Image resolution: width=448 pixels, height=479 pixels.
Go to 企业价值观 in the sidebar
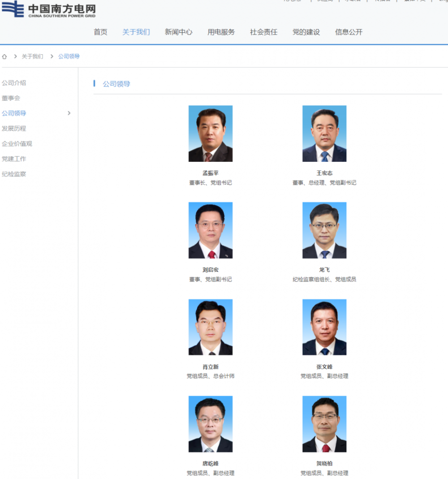click(17, 144)
